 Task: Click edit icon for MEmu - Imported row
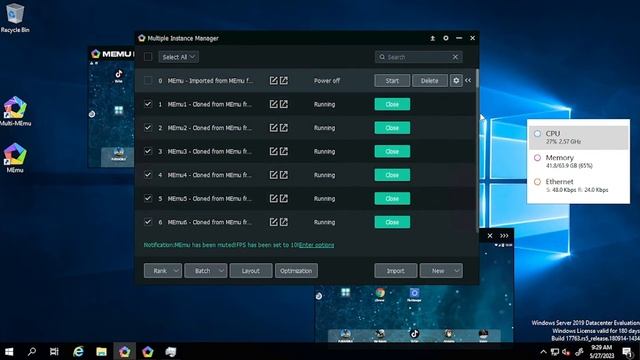[x=273, y=80]
